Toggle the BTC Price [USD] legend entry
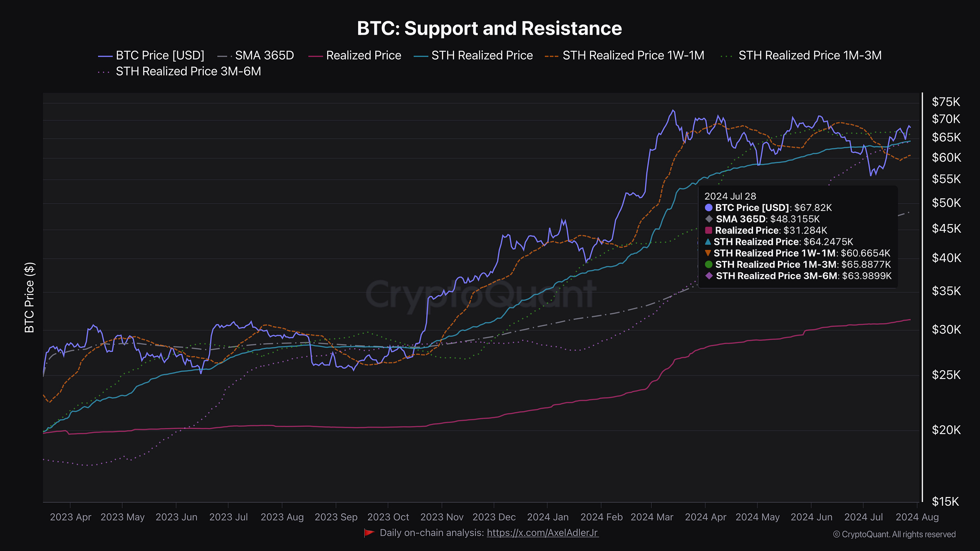The height and width of the screenshot is (551, 980). pos(151,56)
